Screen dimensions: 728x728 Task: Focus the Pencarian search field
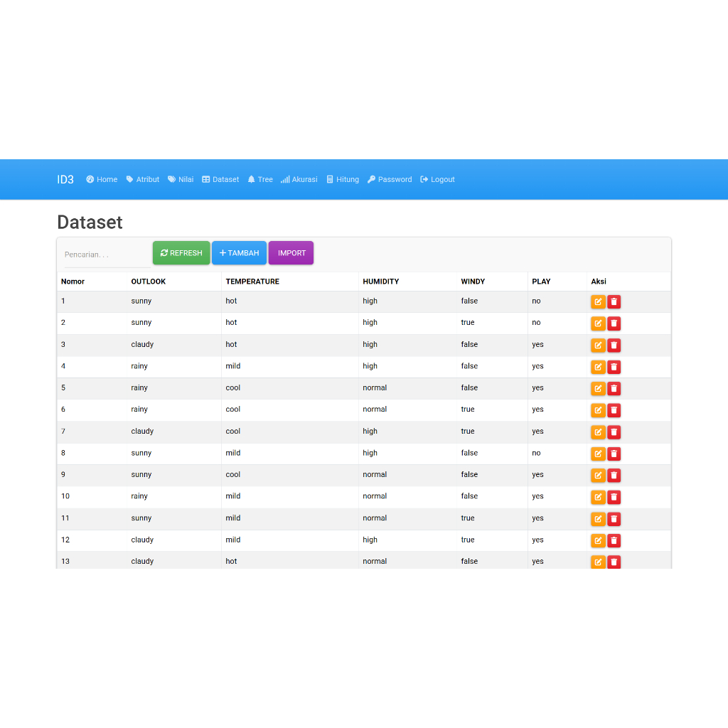[x=108, y=255]
